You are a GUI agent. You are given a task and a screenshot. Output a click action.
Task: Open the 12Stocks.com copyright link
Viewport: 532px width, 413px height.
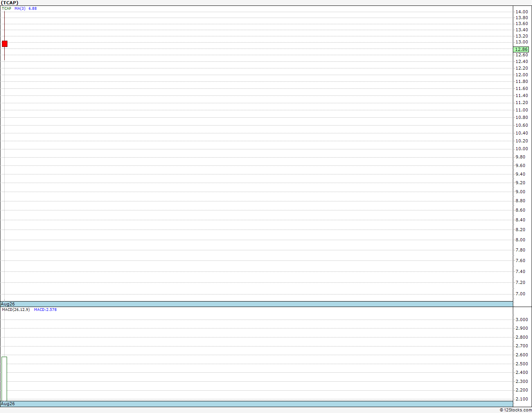tap(516, 410)
